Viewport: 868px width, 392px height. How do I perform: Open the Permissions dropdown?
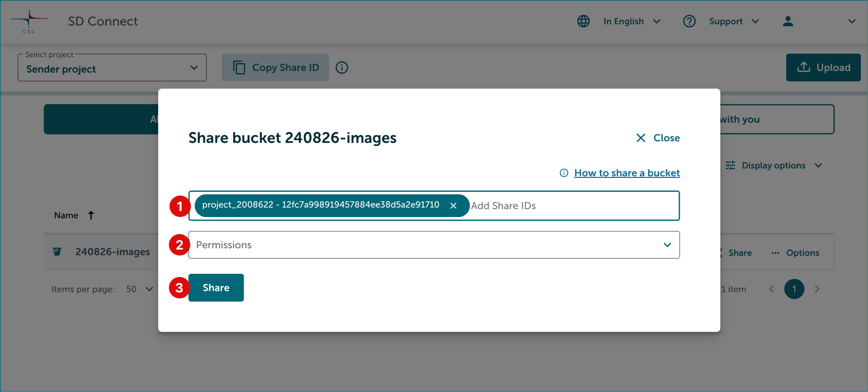pos(434,245)
